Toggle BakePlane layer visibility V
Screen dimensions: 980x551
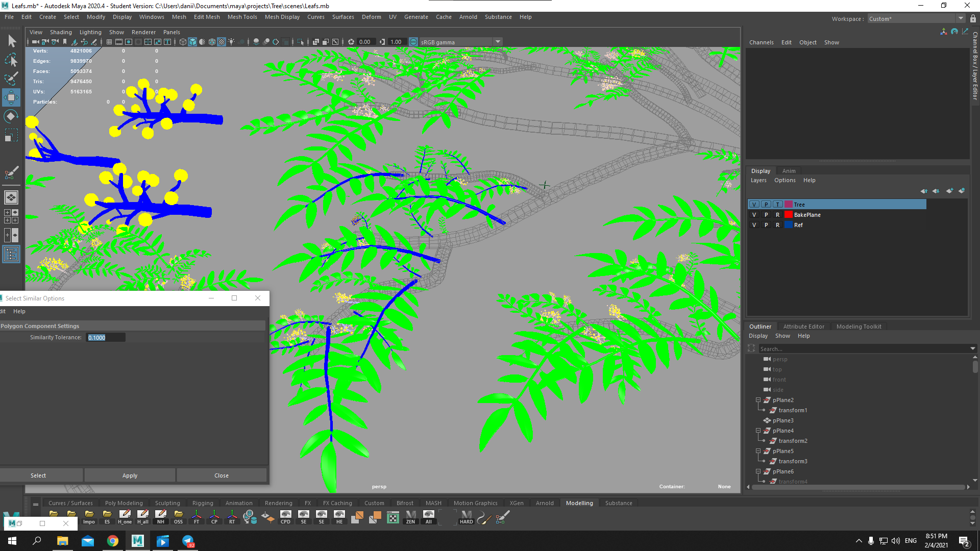point(754,215)
